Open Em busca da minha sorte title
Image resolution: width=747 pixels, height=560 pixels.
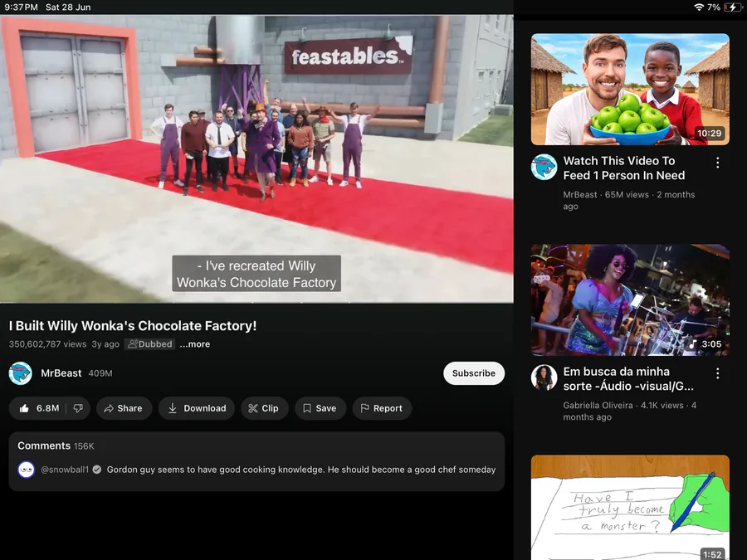pyautogui.click(x=628, y=378)
